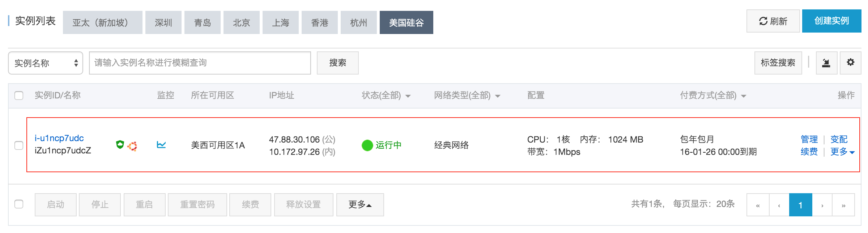Open the settings gear icon
The height and width of the screenshot is (233, 868).
[850, 63]
